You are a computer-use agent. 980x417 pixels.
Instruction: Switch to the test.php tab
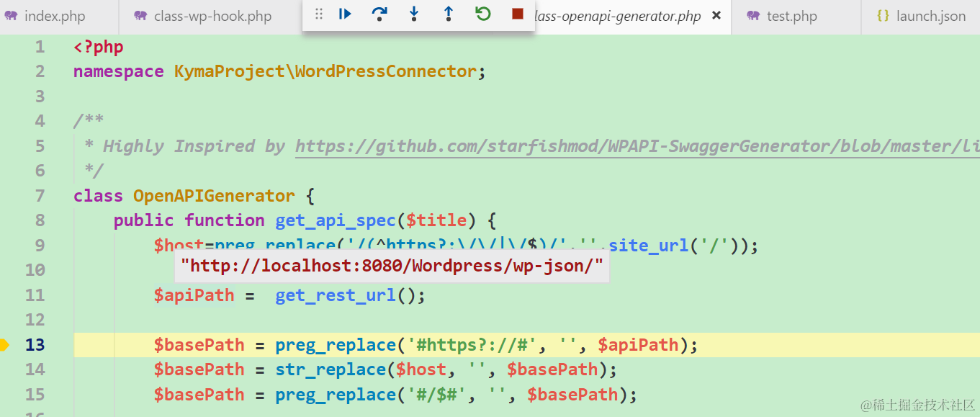796,17
